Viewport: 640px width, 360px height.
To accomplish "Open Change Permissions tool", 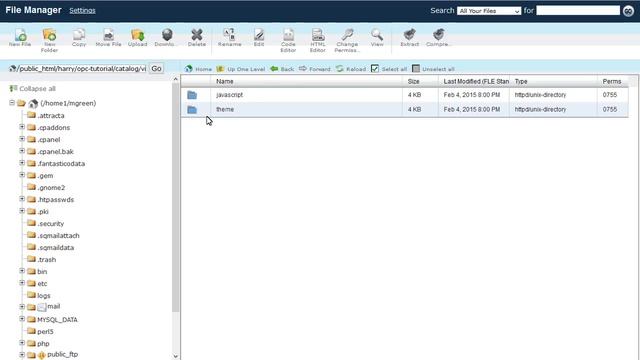I will [x=347, y=40].
